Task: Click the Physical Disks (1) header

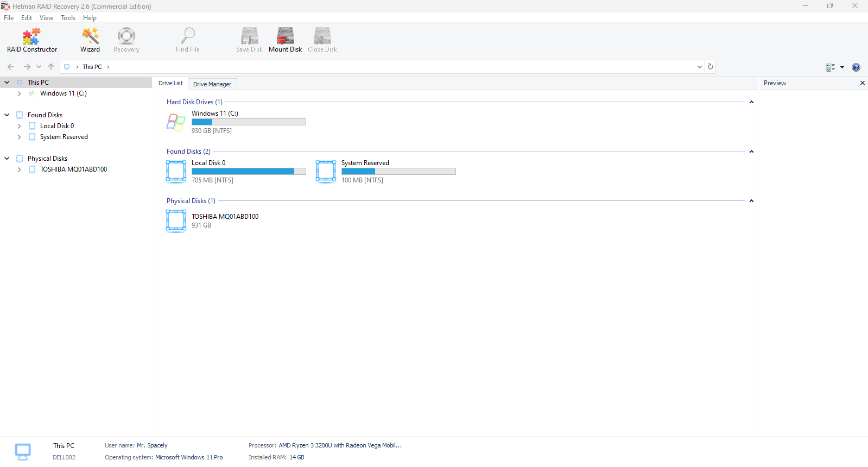Action: pos(191,201)
